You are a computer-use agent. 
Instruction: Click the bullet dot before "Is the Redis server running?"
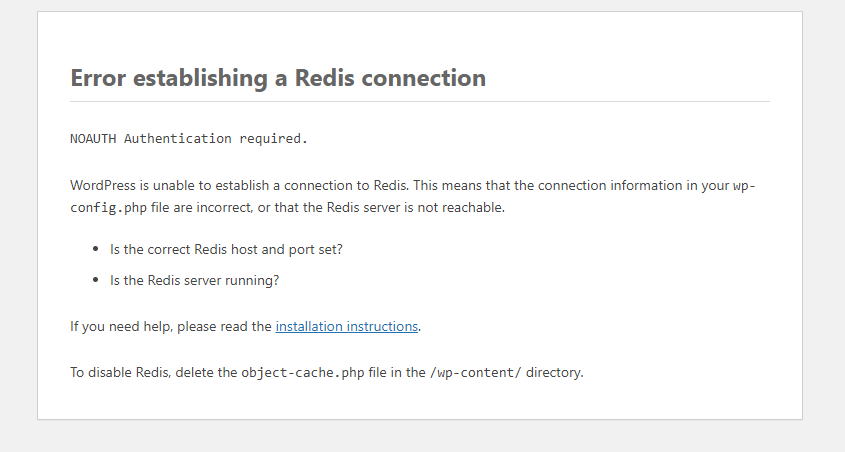tap(97, 280)
